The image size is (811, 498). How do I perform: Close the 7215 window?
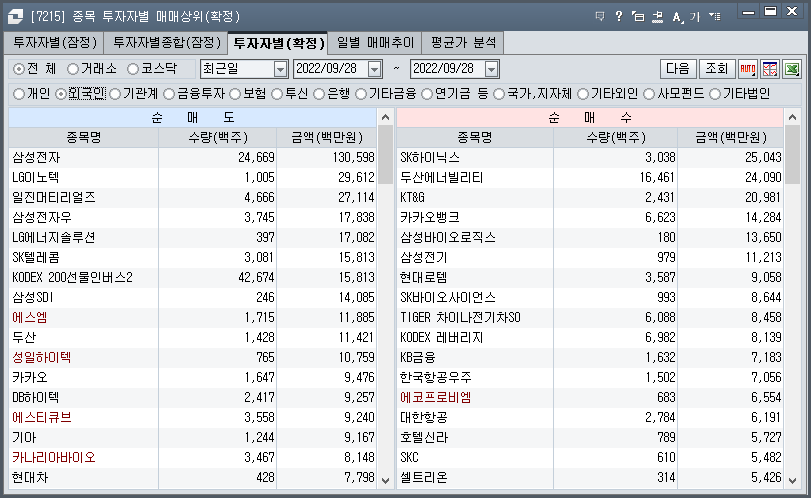pyautogui.click(x=792, y=11)
